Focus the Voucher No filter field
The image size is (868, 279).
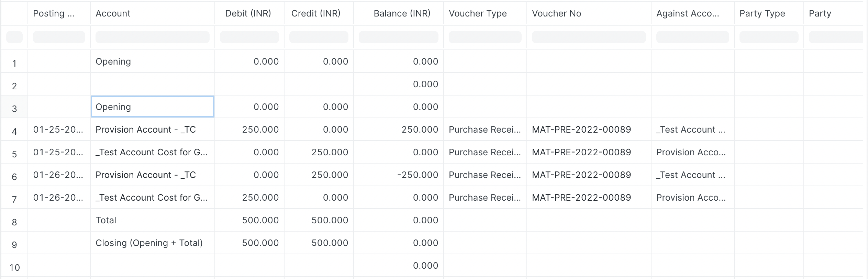[589, 37]
